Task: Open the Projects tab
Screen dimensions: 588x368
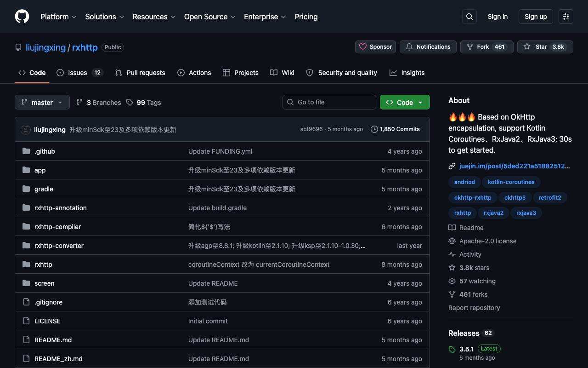Action: (241, 73)
